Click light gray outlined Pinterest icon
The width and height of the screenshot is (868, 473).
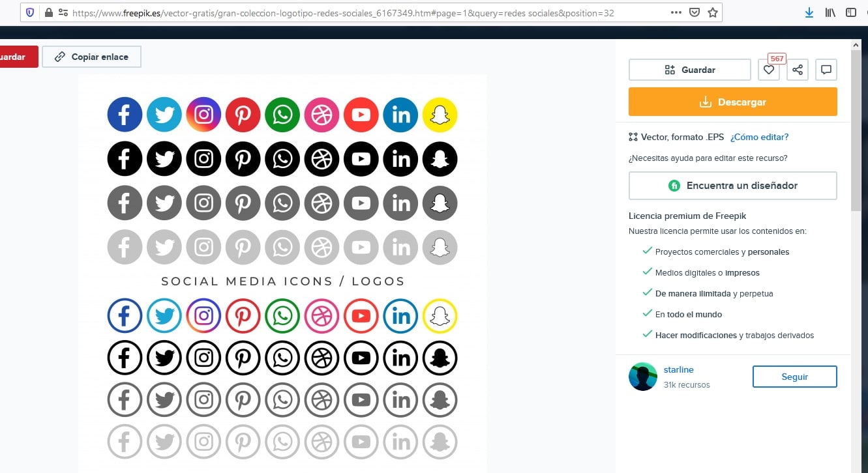tap(243, 442)
